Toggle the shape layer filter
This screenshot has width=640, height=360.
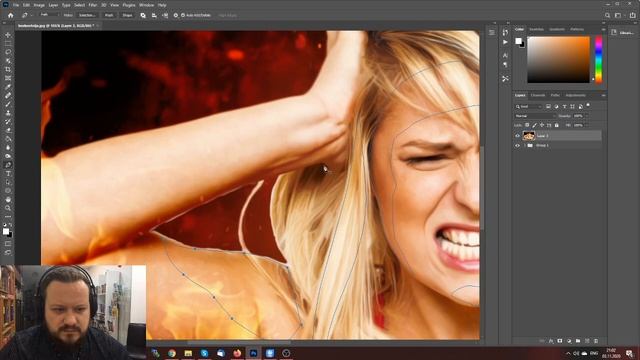(x=572, y=107)
